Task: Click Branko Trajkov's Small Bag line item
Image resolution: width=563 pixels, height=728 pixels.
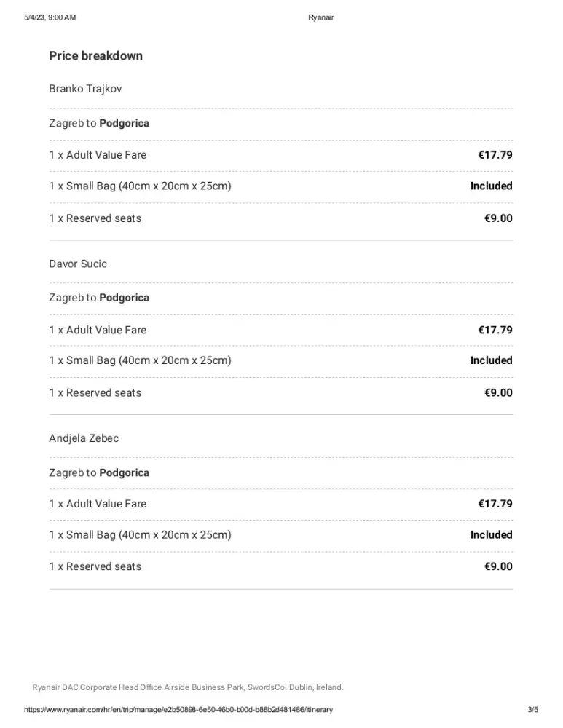Action: (x=140, y=186)
